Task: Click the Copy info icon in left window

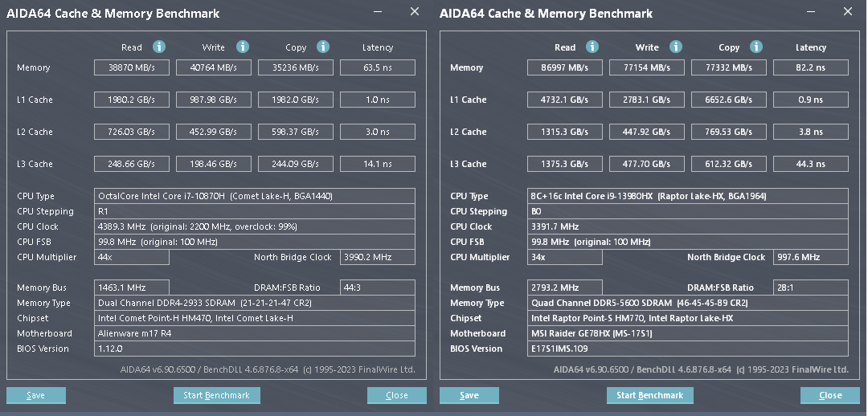Action: click(x=323, y=47)
